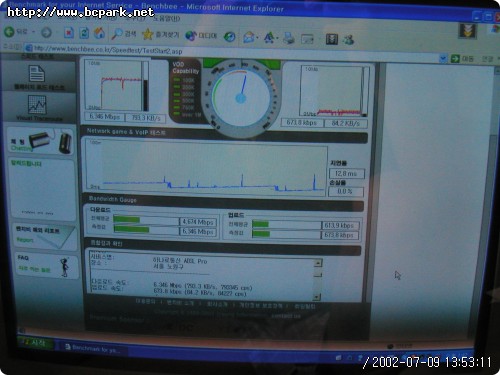500x375 pixels.
Task: Click the Edit toolbar icon beside the printer
Action: (x=307, y=39)
